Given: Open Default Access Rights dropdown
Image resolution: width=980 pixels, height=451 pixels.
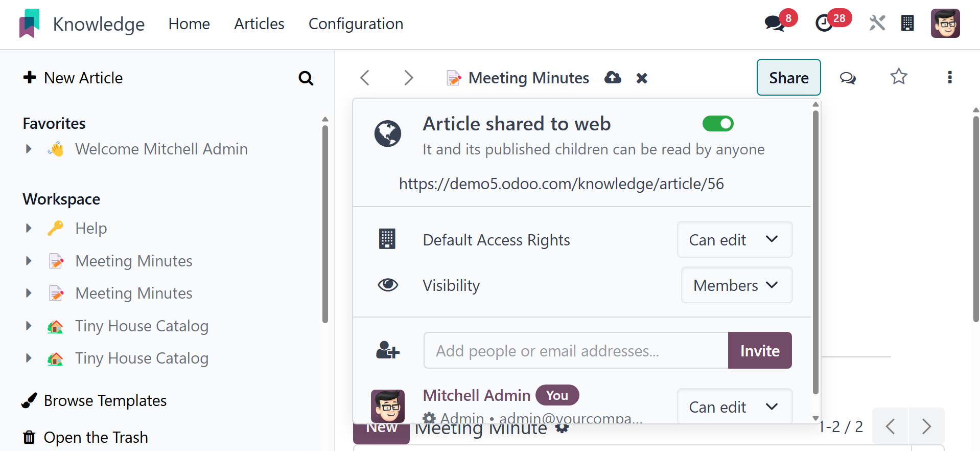Looking at the screenshot, I should (x=734, y=239).
